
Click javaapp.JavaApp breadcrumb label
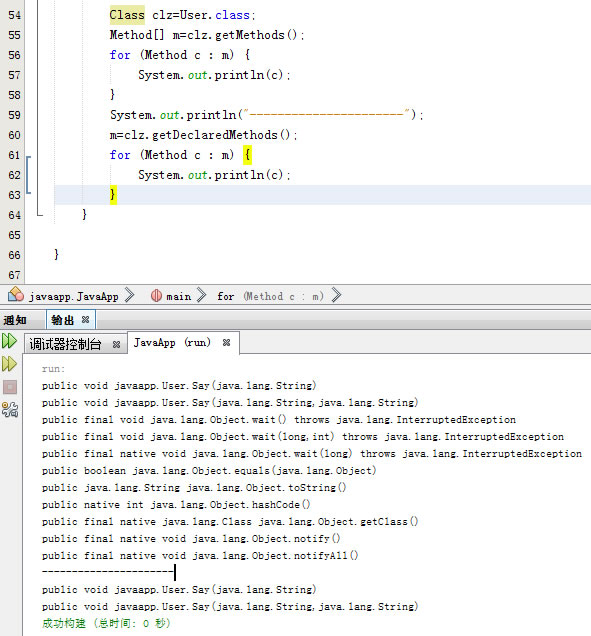point(73,297)
